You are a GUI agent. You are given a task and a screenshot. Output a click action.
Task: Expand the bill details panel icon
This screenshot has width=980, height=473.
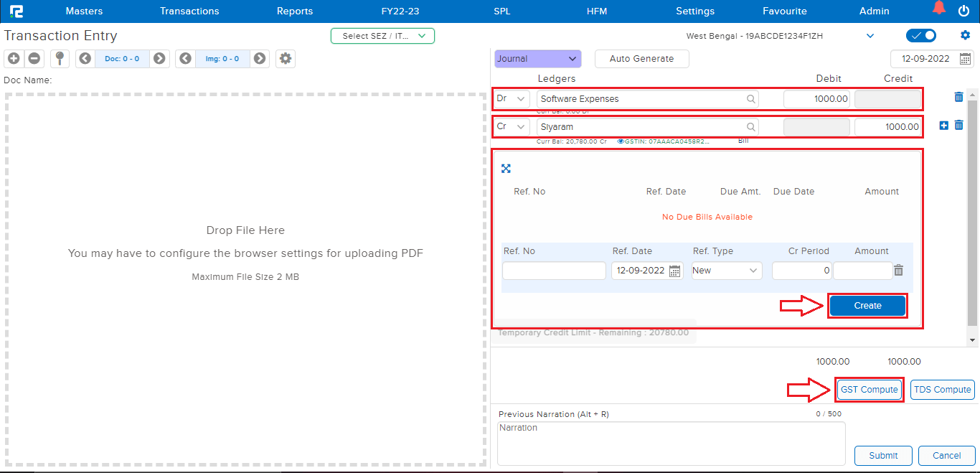(506, 169)
